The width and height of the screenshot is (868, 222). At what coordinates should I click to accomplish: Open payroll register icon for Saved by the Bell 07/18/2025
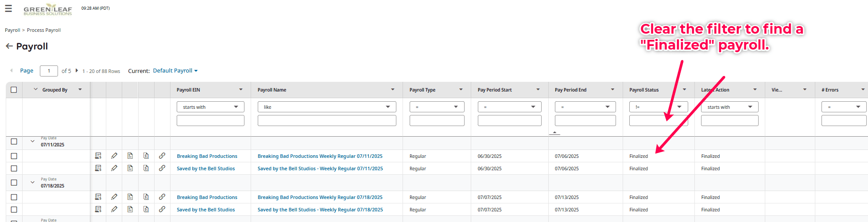[x=98, y=209]
